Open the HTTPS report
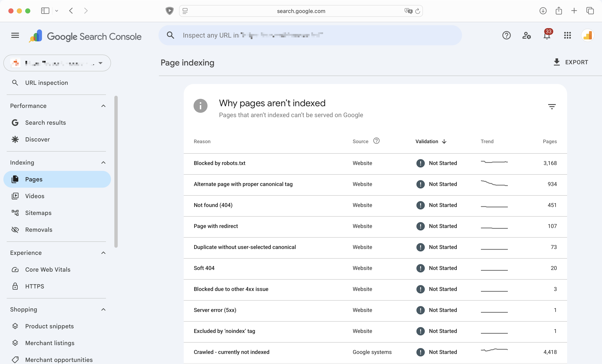This screenshot has height=364, width=602. coord(57,286)
